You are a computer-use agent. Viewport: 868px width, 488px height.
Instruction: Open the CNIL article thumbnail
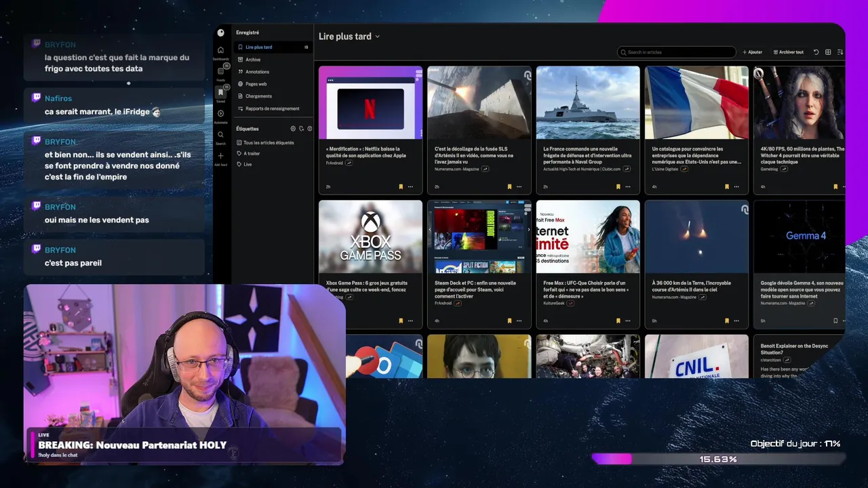click(x=696, y=356)
